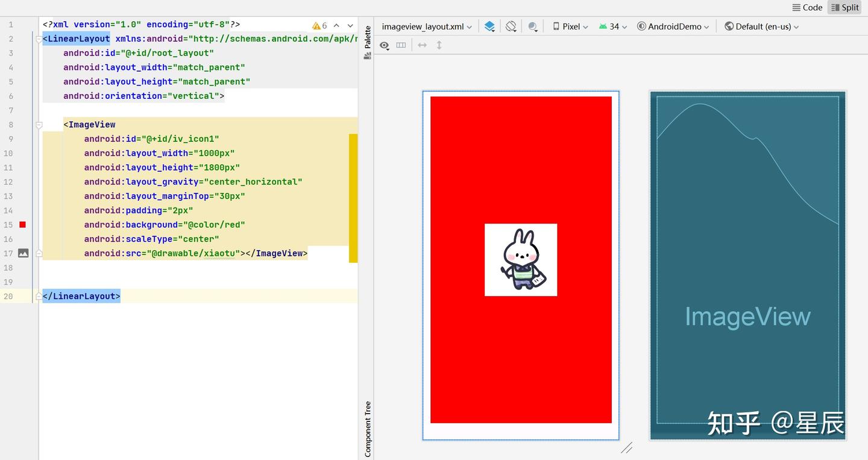Click the preview resize handle at bottom corner
The height and width of the screenshot is (460, 868).
(x=627, y=447)
